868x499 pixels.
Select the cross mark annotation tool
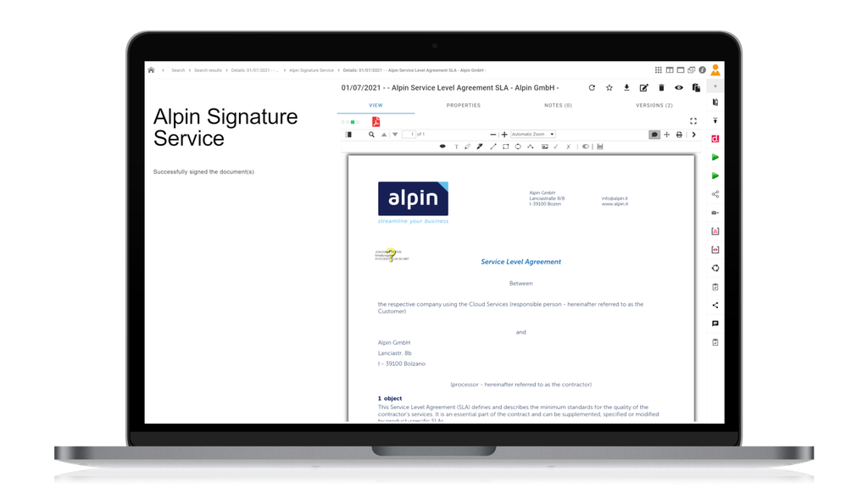(x=568, y=147)
